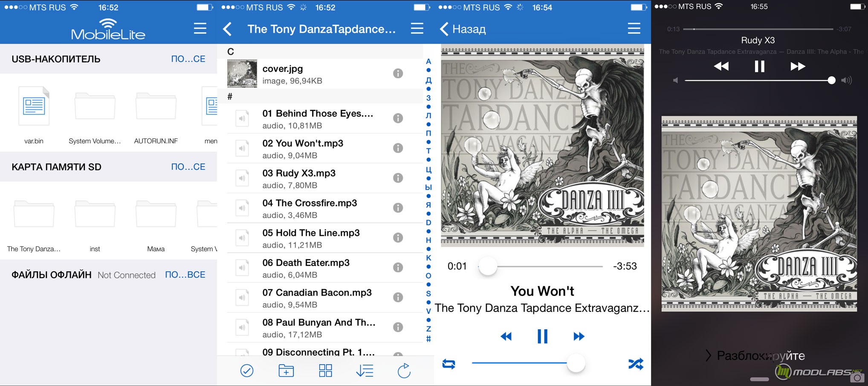This screenshot has height=386, width=868.
Task: Show info for 03 Rudy X3.mp3
Action: tap(398, 178)
